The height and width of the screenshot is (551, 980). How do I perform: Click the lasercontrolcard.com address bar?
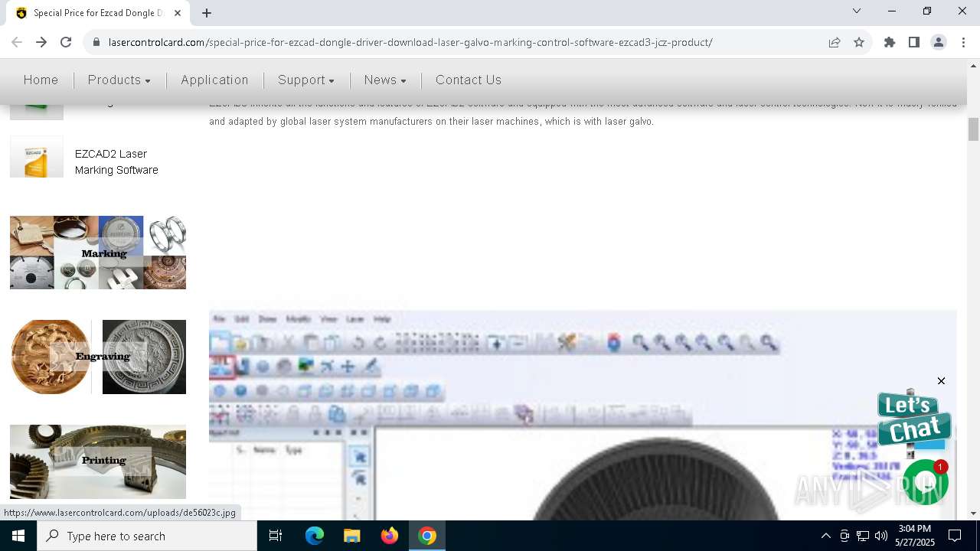(410, 42)
